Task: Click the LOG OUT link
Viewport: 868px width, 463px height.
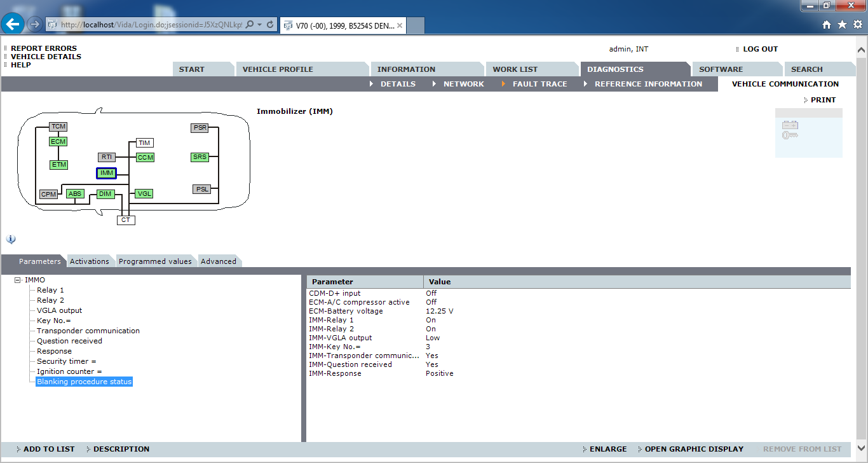Action: coord(760,49)
